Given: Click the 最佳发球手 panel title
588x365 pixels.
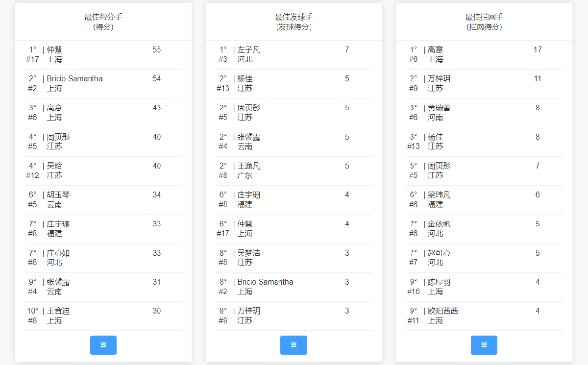Looking at the screenshot, I should [294, 17].
